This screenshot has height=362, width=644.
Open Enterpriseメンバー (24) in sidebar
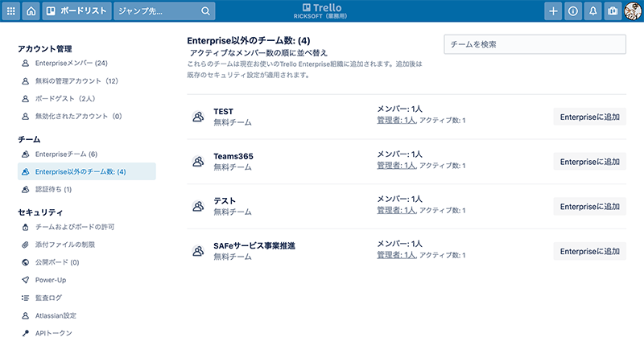tap(72, 64)
